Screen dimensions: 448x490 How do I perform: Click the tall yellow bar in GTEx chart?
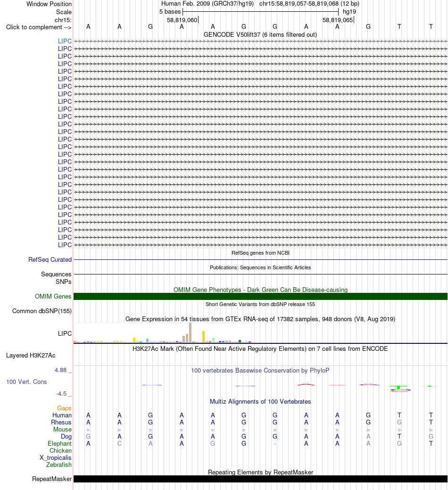(x=203, y=337)
